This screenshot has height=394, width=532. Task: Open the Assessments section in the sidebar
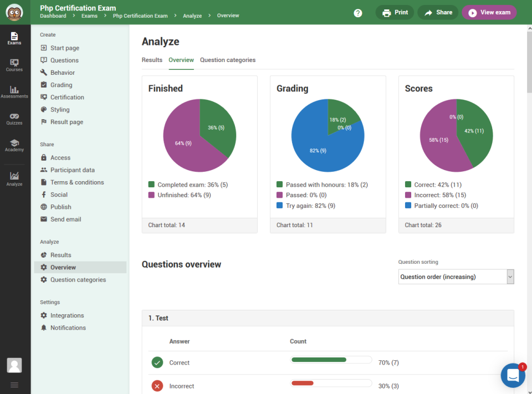click(x=14, y=91)
